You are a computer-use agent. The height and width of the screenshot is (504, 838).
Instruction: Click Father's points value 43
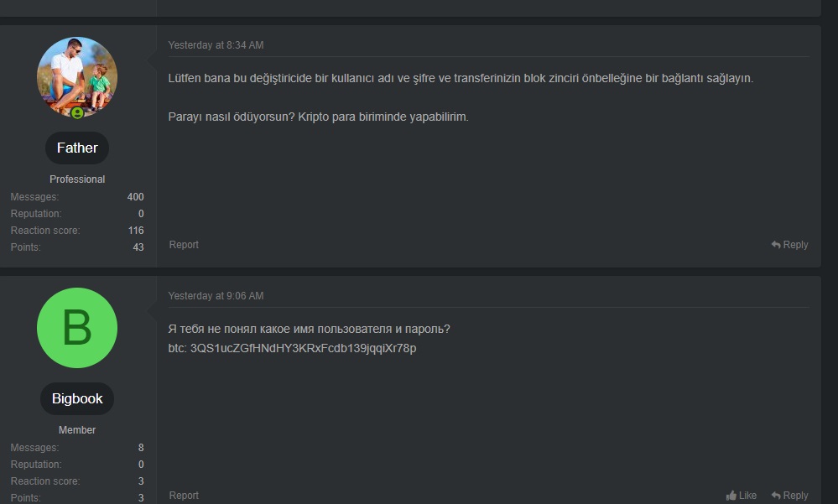click(138, 247)
